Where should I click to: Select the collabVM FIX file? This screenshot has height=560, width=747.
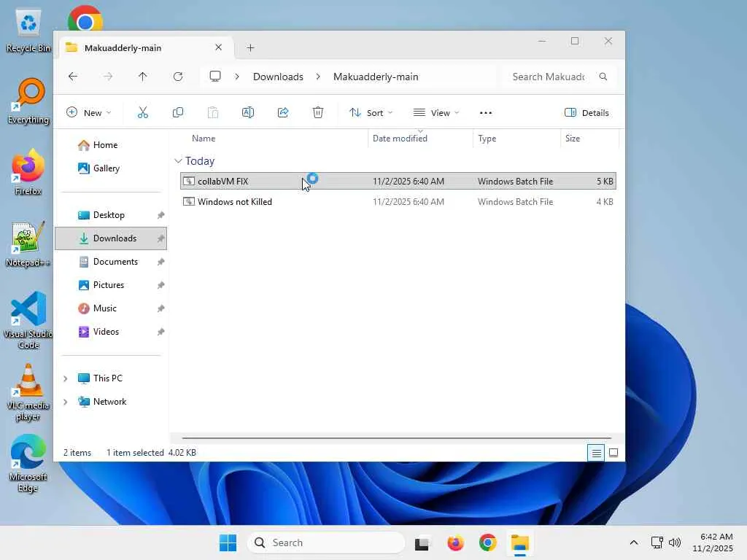pyautogui.click(x=398, y=181)
